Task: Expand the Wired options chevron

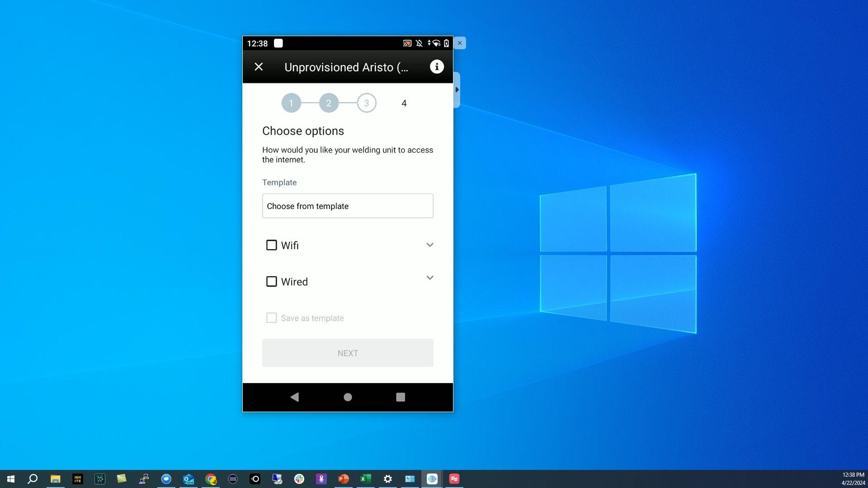Action: coord(430,278)
